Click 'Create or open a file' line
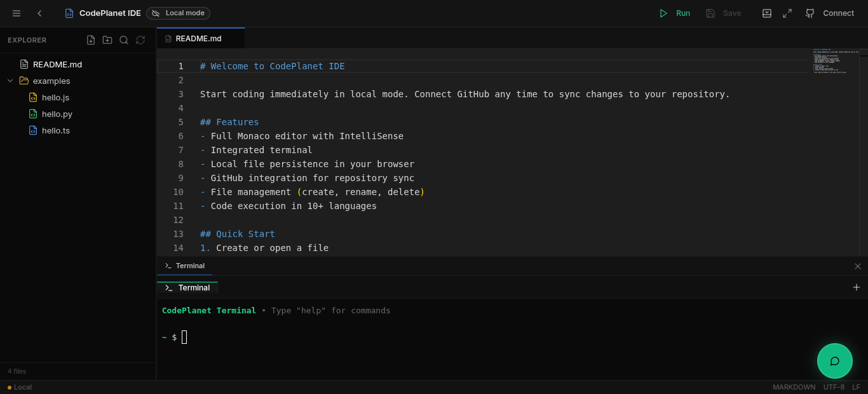 pos(264,248)
